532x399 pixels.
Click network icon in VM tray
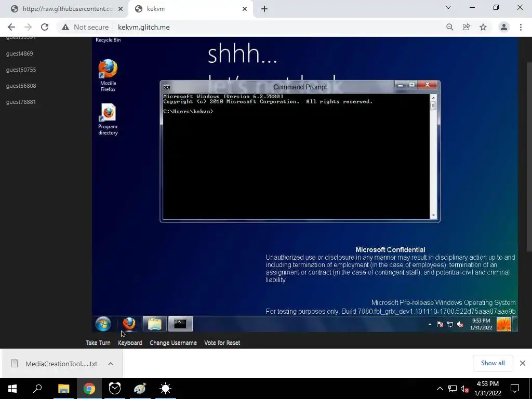coord(450,324)
